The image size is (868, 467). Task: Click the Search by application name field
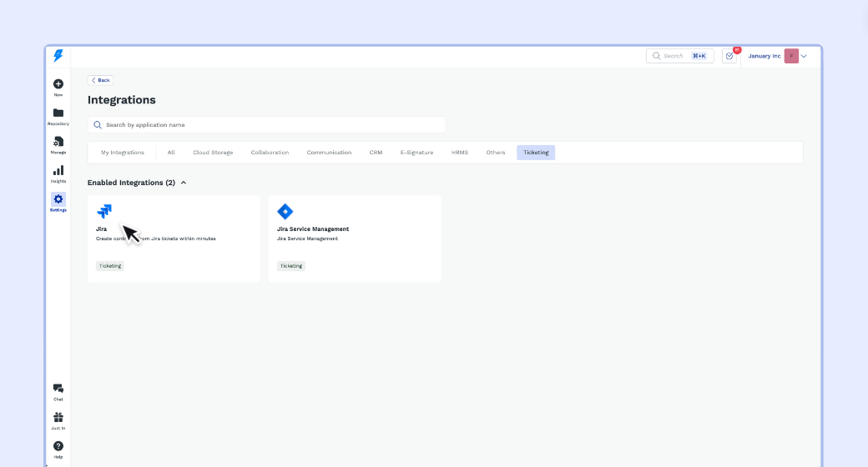[x=267, y=125]
